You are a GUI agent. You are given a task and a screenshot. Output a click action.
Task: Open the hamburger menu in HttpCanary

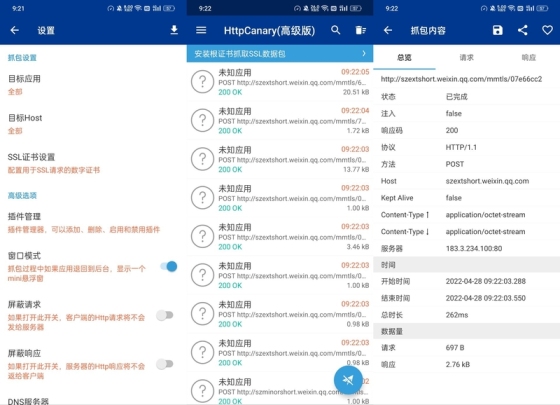point(201,30)
